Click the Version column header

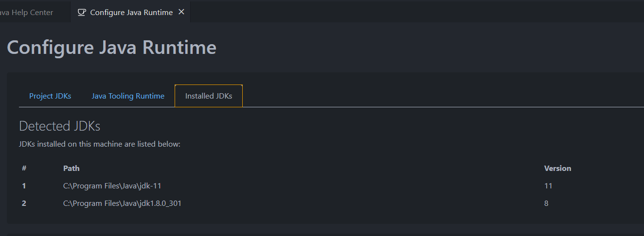click(557, 168)
